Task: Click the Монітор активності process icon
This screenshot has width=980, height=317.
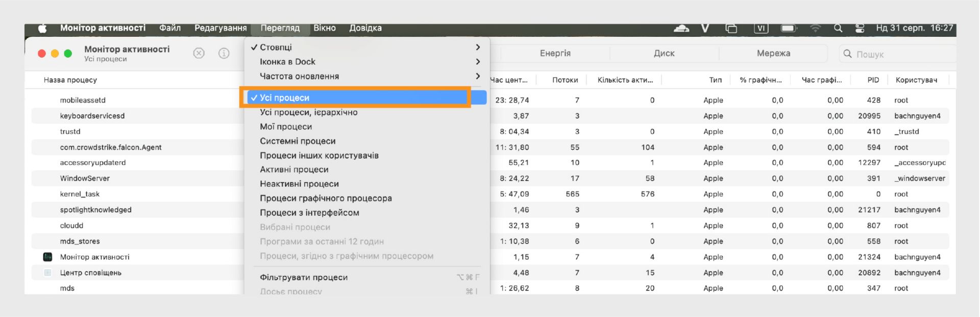Action: click(47, 257)
